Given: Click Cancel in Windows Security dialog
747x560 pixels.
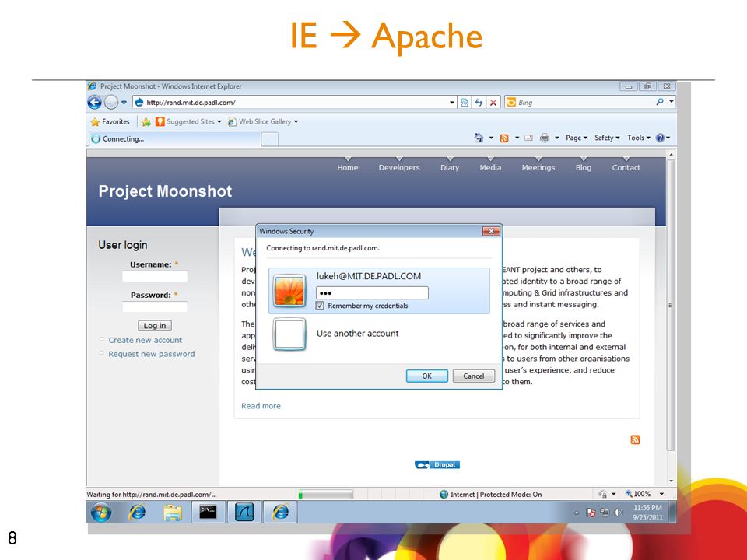Looking at the screenshot, I should (474, 376).
